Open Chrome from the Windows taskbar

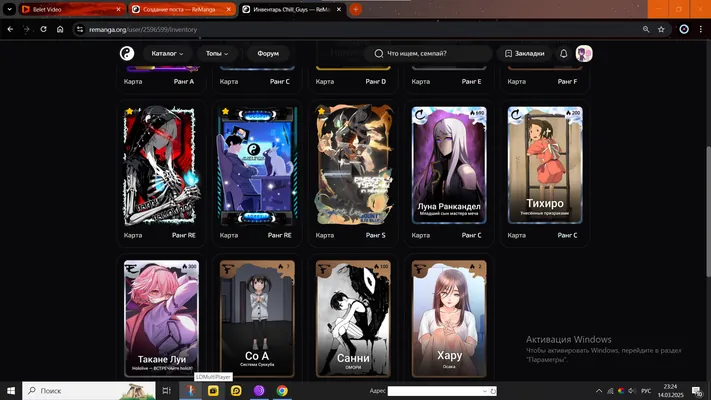(282, 390)
